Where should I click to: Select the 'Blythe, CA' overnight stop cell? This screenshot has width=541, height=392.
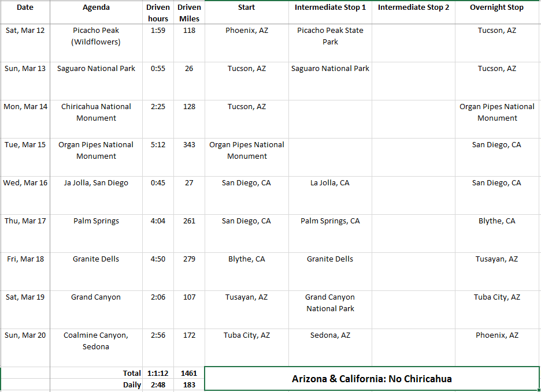pyautogui.click(x=497, y=221)
